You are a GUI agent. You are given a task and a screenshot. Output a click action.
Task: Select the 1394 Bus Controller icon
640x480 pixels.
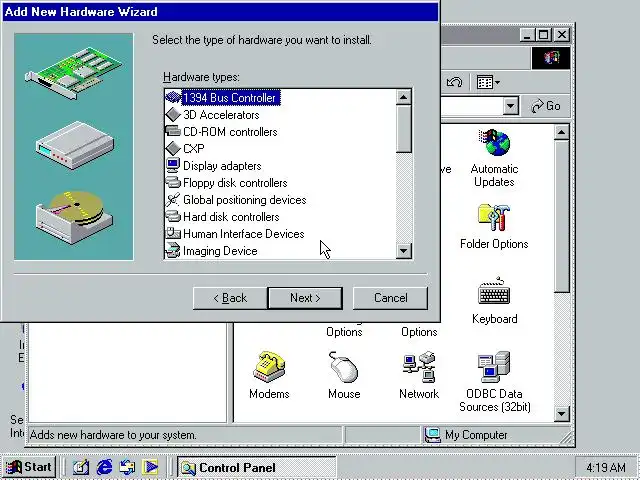pos(173,98)
